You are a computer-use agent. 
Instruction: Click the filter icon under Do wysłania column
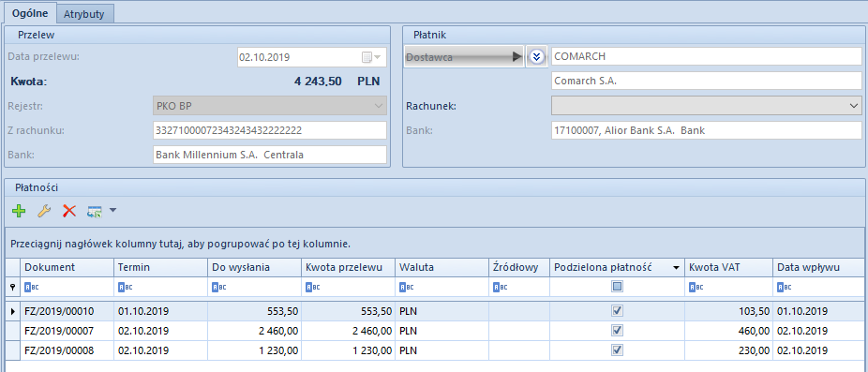click(218, 287)
